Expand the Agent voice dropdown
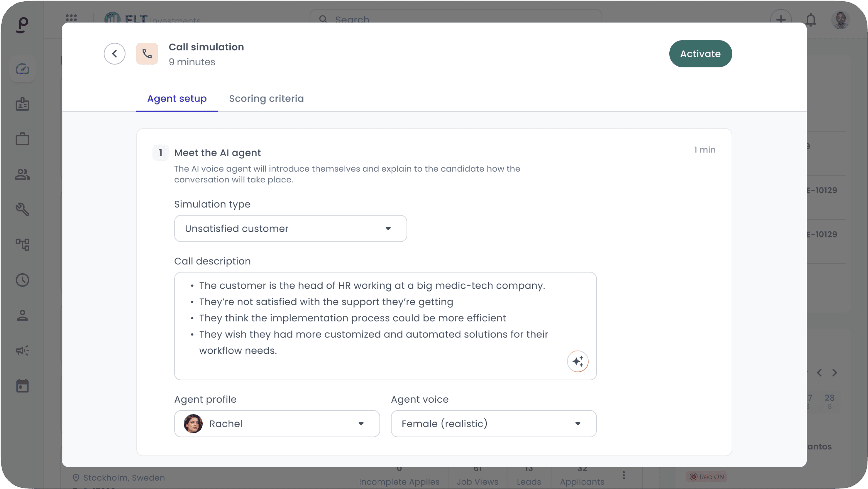Image resolution: width=868 pixels, height=489 pixels. pyautogui.click(x=494, y=423)
